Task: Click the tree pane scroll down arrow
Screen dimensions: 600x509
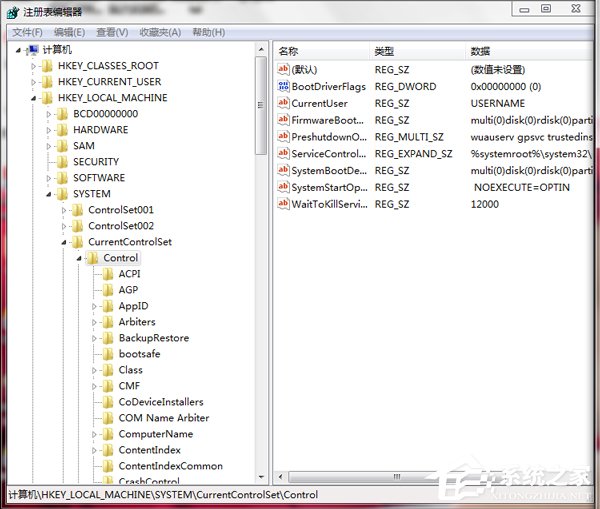Action: (x=261, y=477)
